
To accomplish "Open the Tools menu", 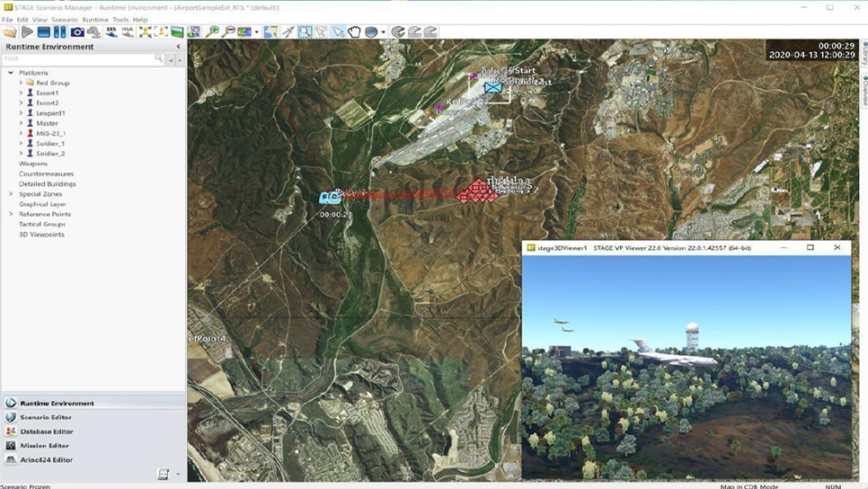I will pyautogui.click(x=120, y=19).
